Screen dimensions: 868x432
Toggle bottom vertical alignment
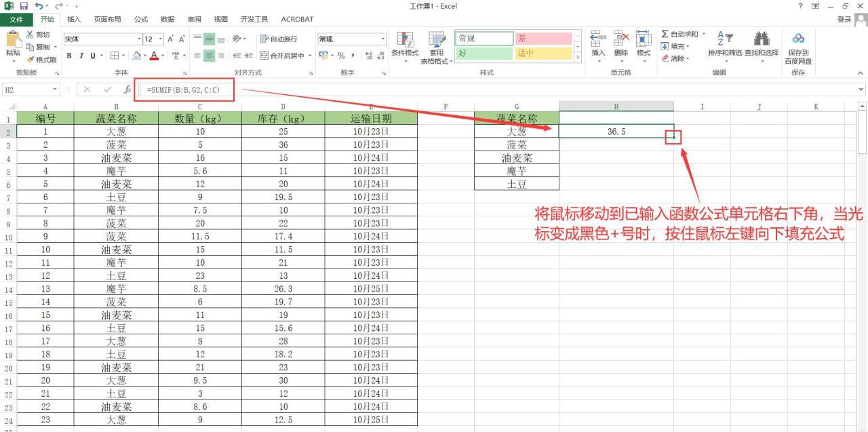click(x=222, y=39)
